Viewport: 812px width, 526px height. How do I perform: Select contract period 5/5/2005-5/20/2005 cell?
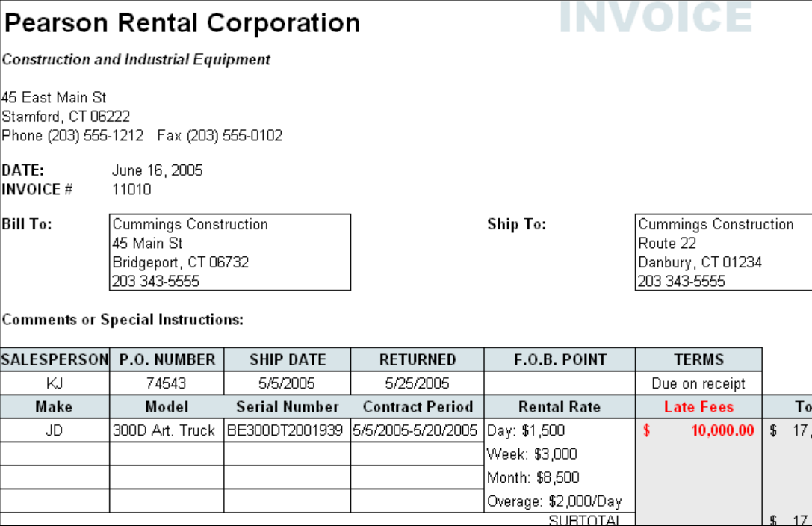[x=417, y=431]
